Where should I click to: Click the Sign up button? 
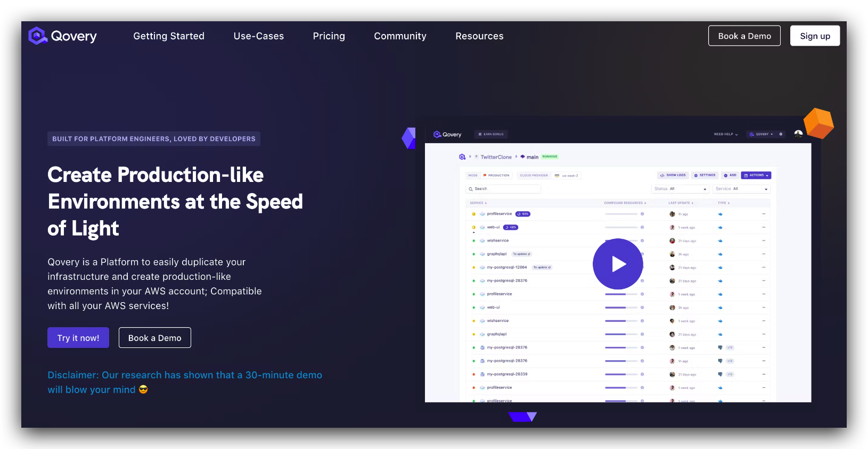coord(815,36)
